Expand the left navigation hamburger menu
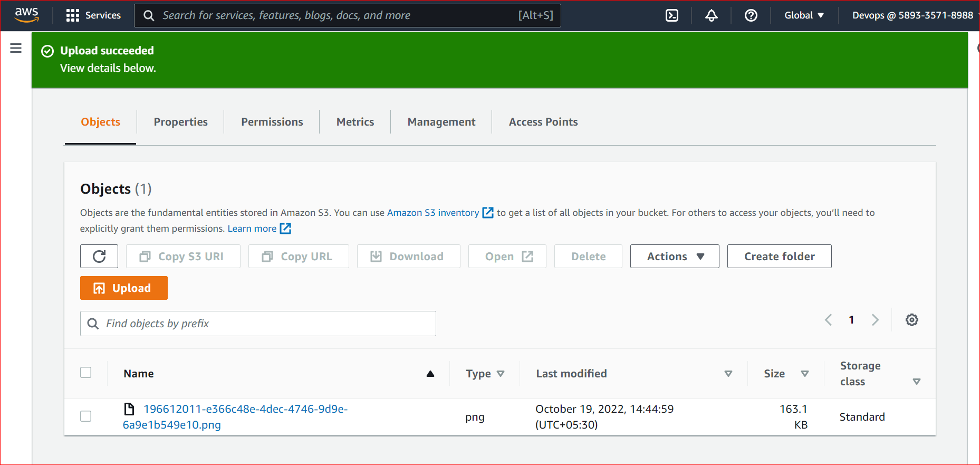 click(16, 49)
